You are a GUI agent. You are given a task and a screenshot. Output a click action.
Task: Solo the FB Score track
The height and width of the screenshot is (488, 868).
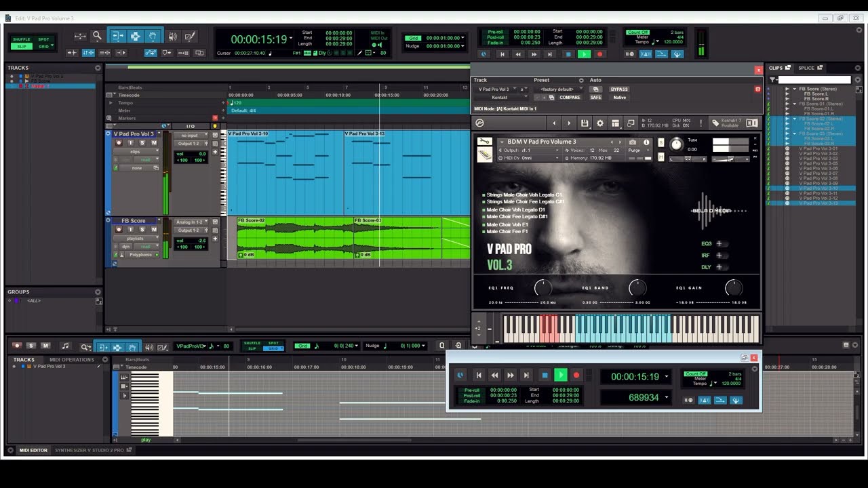coord(142,230)
